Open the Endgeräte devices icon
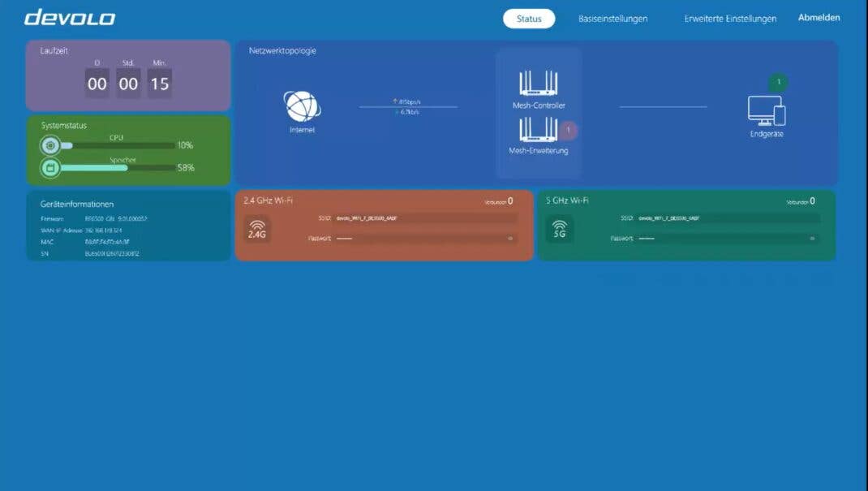The height and width of the screenshot is (491, 868). tap(767, 110)
